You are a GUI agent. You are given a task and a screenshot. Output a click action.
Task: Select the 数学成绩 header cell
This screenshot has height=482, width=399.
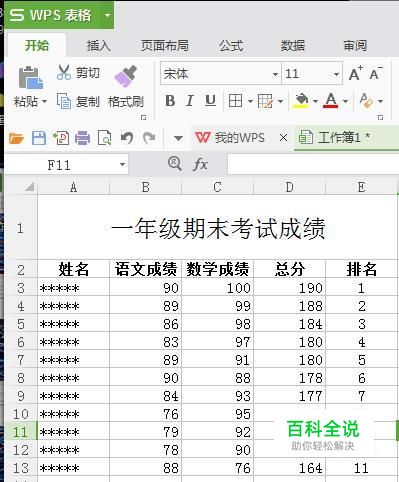[218, 269]
